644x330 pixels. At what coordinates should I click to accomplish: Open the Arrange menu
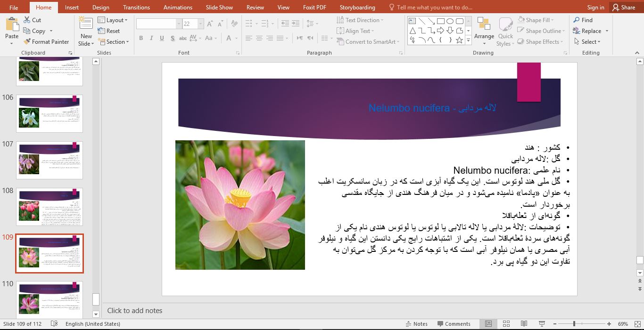click(484, 31)
